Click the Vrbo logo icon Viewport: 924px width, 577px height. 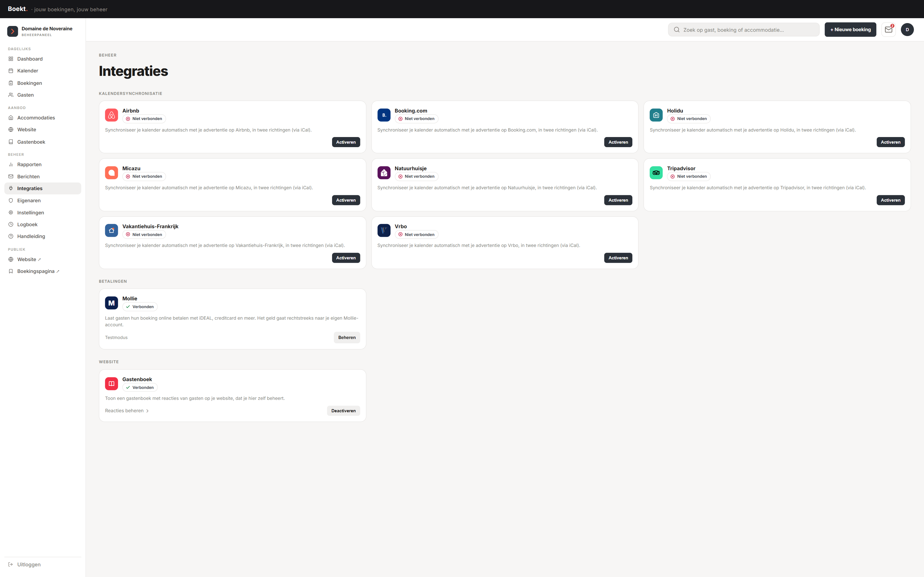click(384, 231)
